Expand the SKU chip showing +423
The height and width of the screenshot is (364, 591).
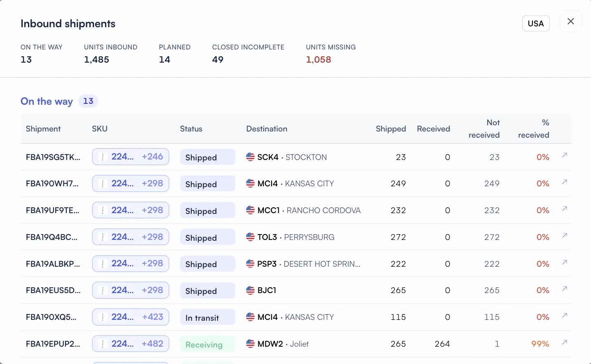tap(131, 317)
